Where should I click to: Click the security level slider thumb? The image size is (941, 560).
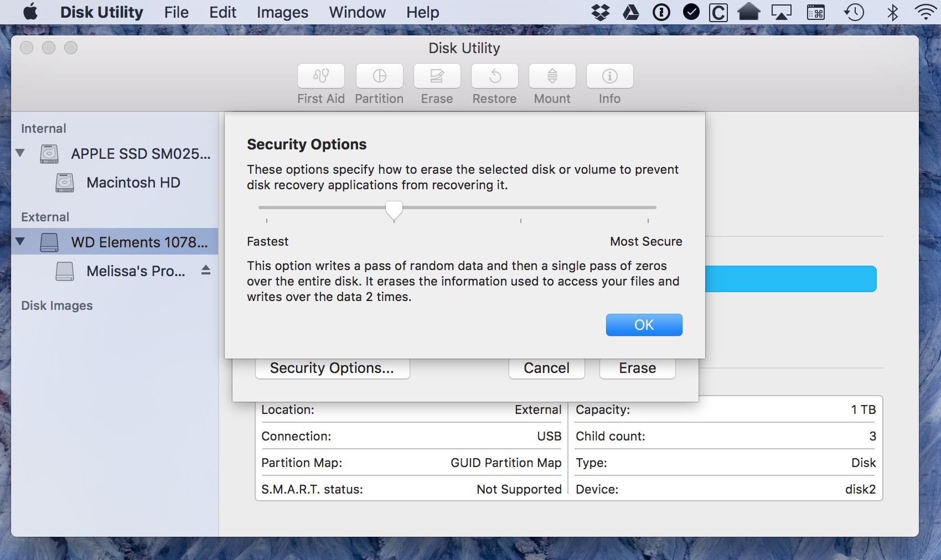click(394, 210)
